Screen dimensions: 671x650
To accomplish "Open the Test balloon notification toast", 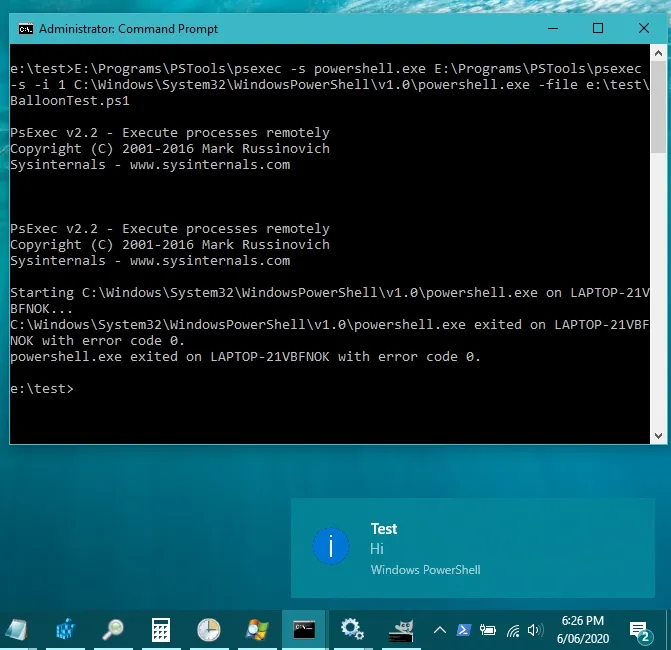I will (473, 548).
